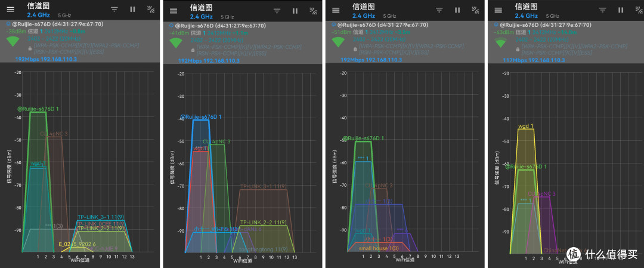The height and width of the screenshot is (268, 644).
Task: Tap green signal strength icon in -38dBm screenshot
Action: click(x=14, y=41)
